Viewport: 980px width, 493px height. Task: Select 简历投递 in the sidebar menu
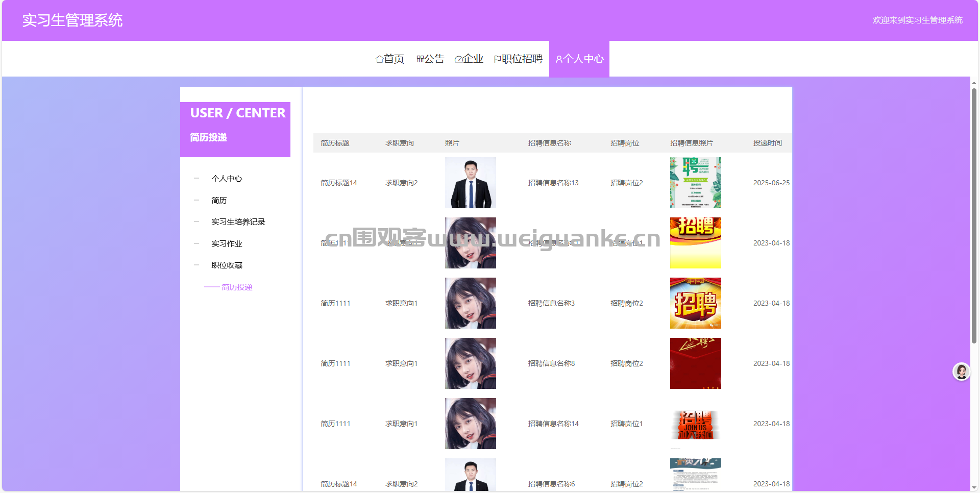coord(237,287)
